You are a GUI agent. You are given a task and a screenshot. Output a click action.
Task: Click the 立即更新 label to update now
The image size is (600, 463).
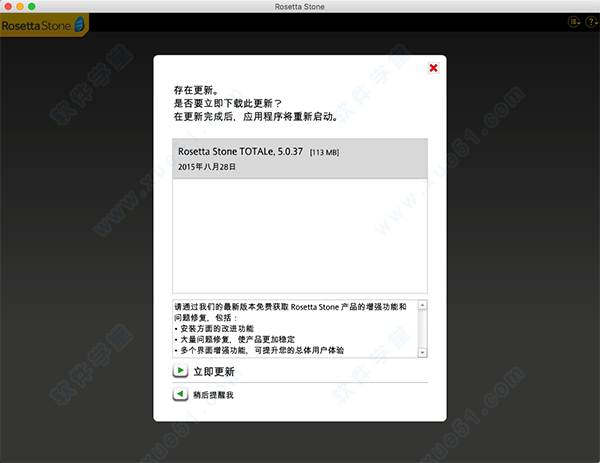214,372
